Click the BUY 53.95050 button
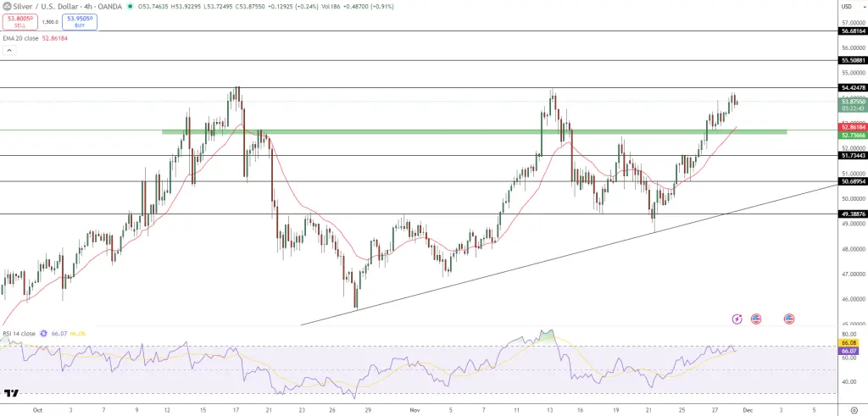The width and height of the screenshot is (868, 416). pyautogui.click(x=80, y=22)
